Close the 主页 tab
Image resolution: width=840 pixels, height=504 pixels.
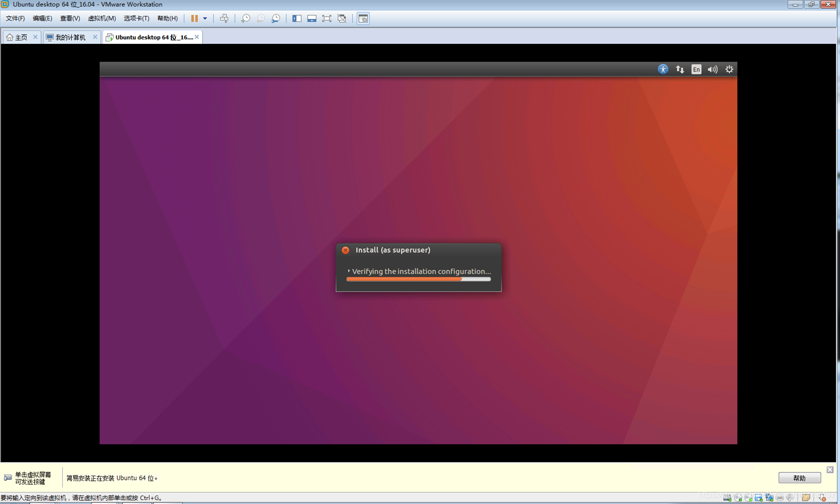pos(35,37)
